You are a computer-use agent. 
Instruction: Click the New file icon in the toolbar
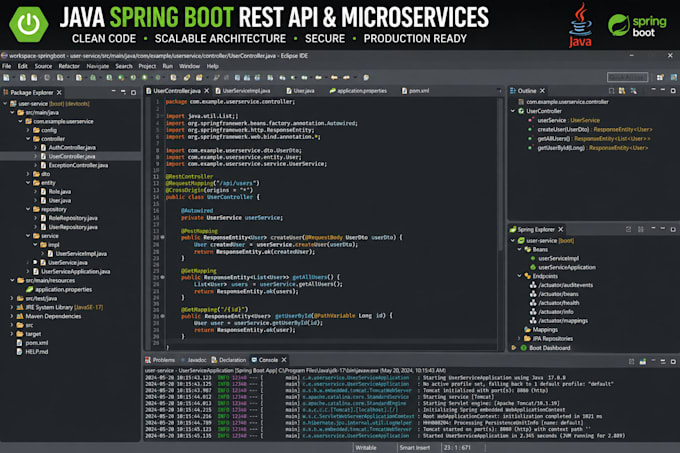[x=6, y=78]
